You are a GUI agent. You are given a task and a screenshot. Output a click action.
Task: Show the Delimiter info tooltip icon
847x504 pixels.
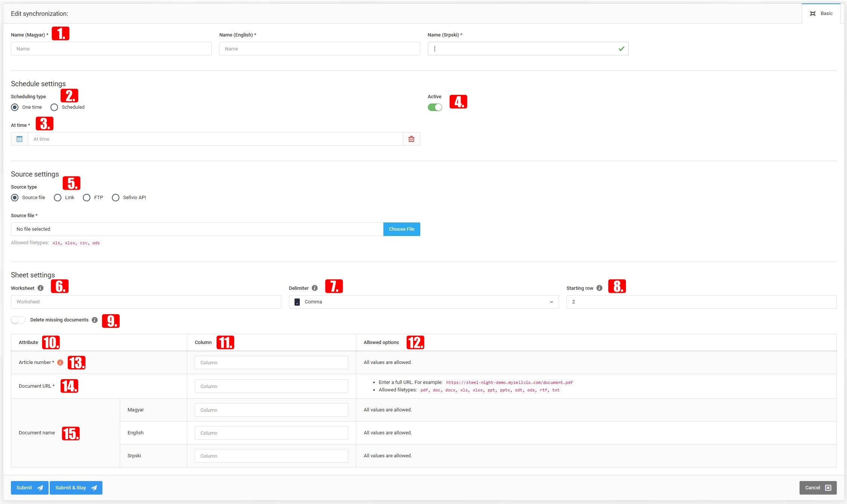(x=315, y=288)
